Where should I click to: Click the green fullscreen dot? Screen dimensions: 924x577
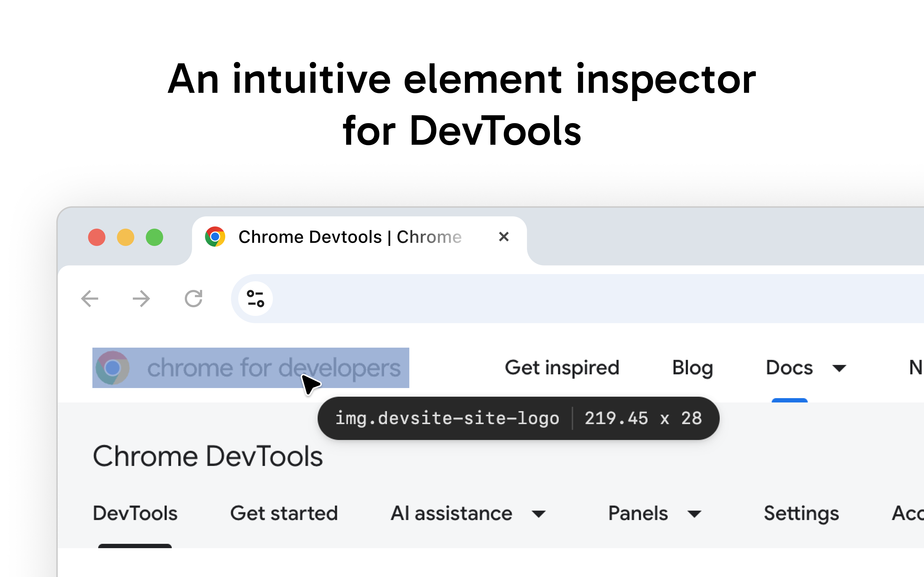tap(154, 237)
